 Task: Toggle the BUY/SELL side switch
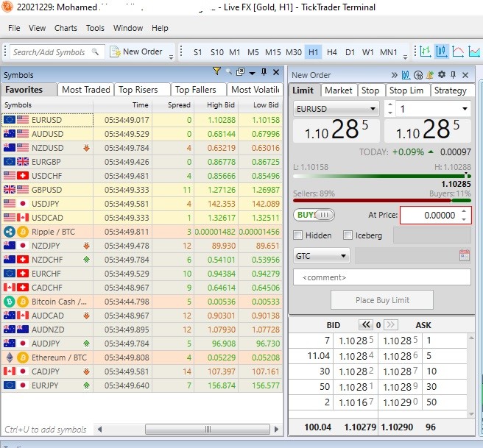point(314,215)
